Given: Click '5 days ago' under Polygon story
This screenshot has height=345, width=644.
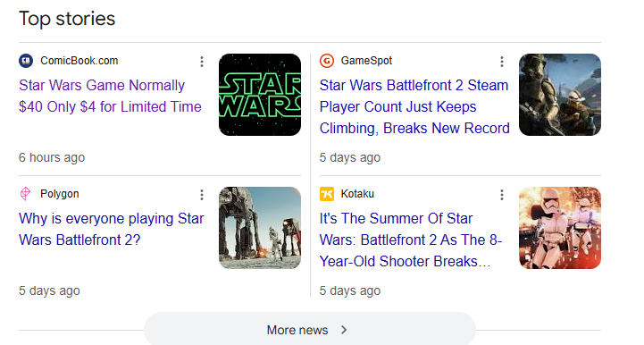Looking at the screenshot, I should point(49,290).
